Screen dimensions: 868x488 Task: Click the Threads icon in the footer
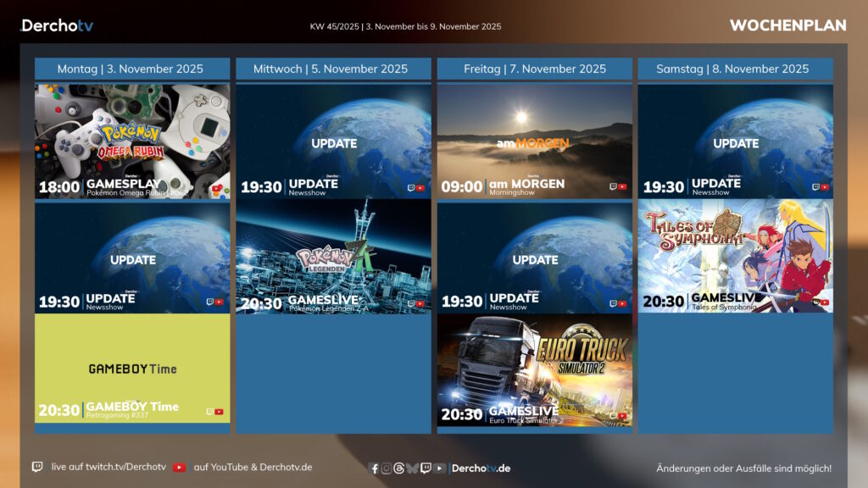coord(399,469)
